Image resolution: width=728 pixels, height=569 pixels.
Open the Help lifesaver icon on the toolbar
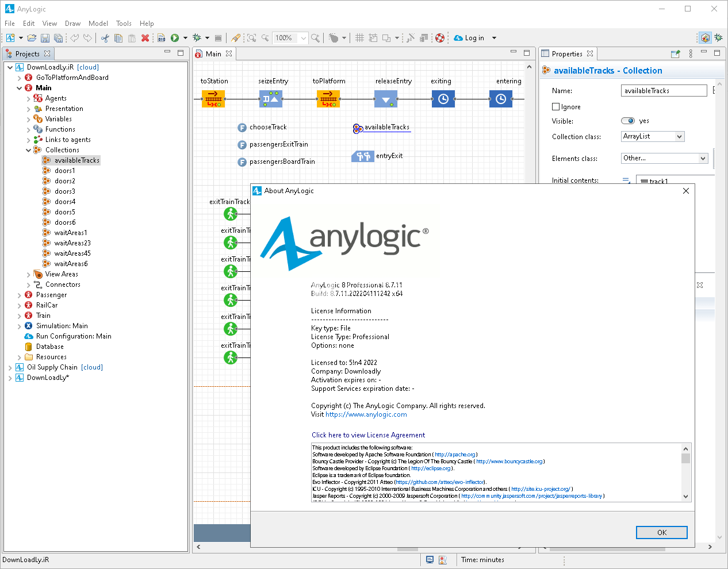439,37
